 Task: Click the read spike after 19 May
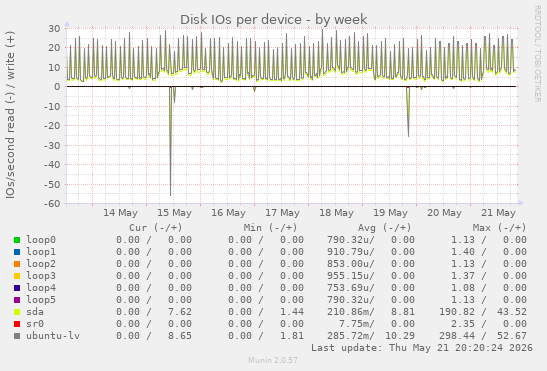coord(408,112)
